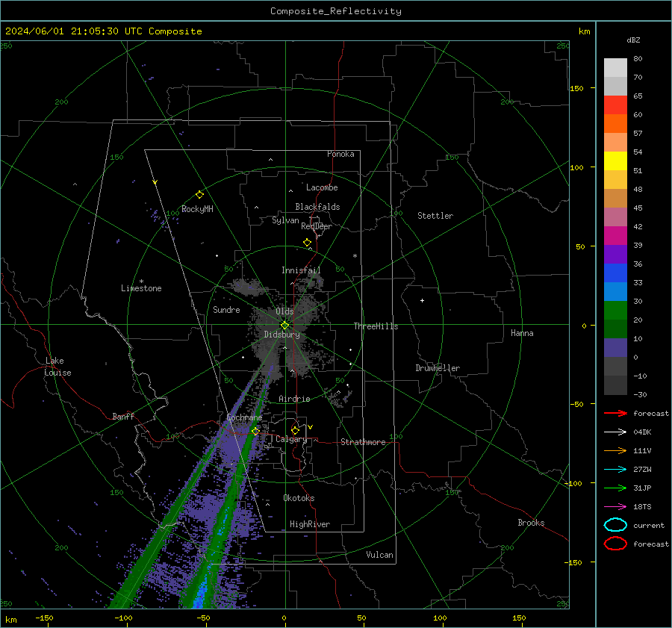
Task: Click the RedDeer city label
Action: click(317, 226)
